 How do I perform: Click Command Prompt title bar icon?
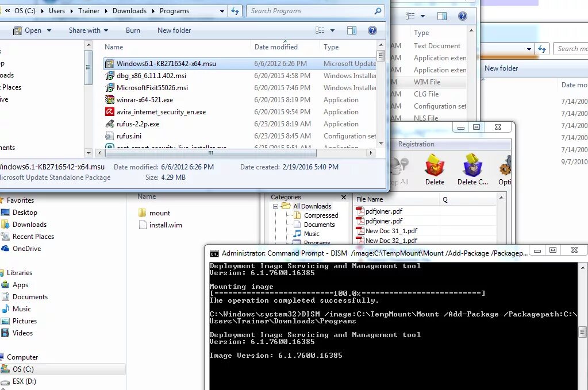(214, 254)
